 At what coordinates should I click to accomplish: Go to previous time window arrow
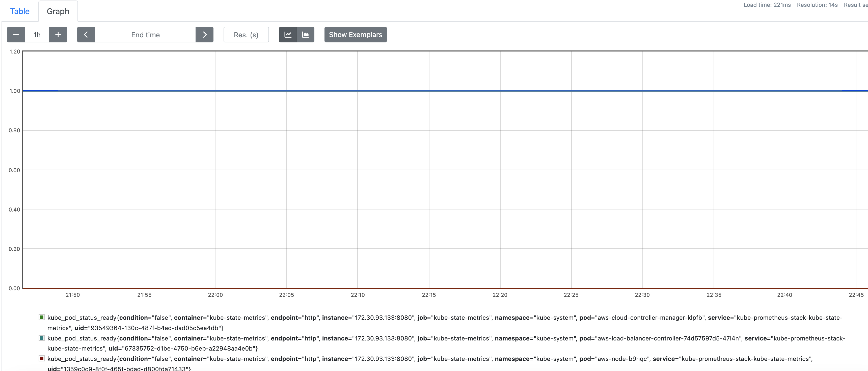86,35
